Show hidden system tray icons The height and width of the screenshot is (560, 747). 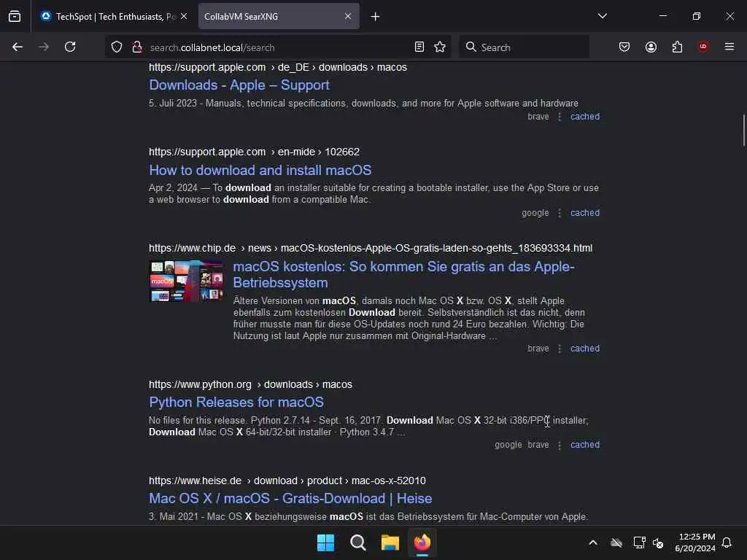click(593, 542)
